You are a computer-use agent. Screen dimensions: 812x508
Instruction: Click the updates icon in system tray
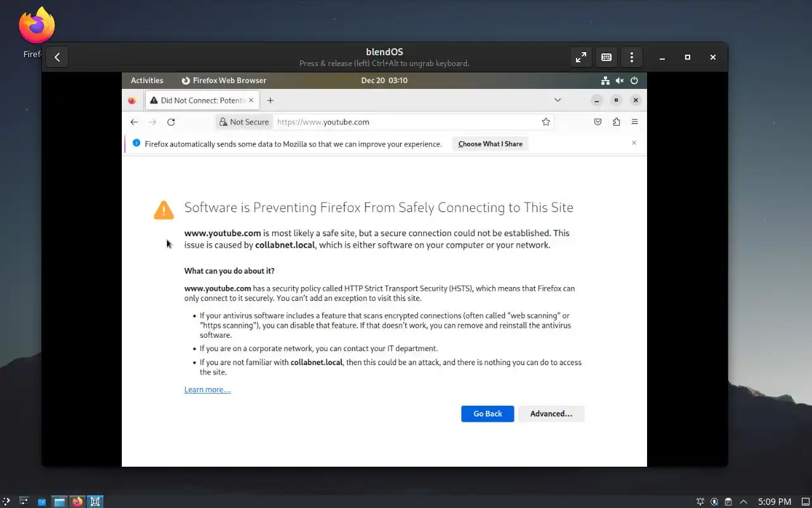pyautogui.click(x=715, y=502)
